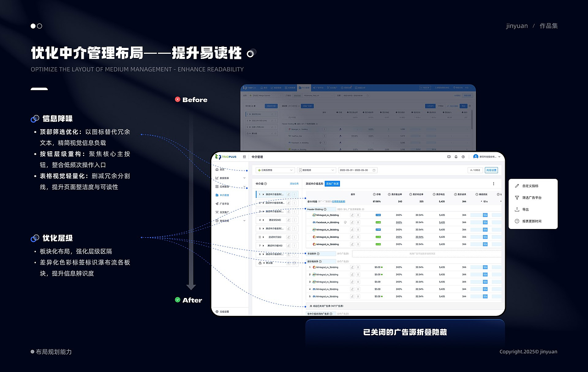The image size is (588, 372).
Task: Go to 首页 in the sidebar
Action: [220, 169]
